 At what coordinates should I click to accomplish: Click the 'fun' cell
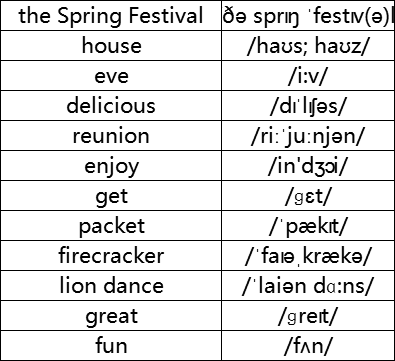coord(111,345)
